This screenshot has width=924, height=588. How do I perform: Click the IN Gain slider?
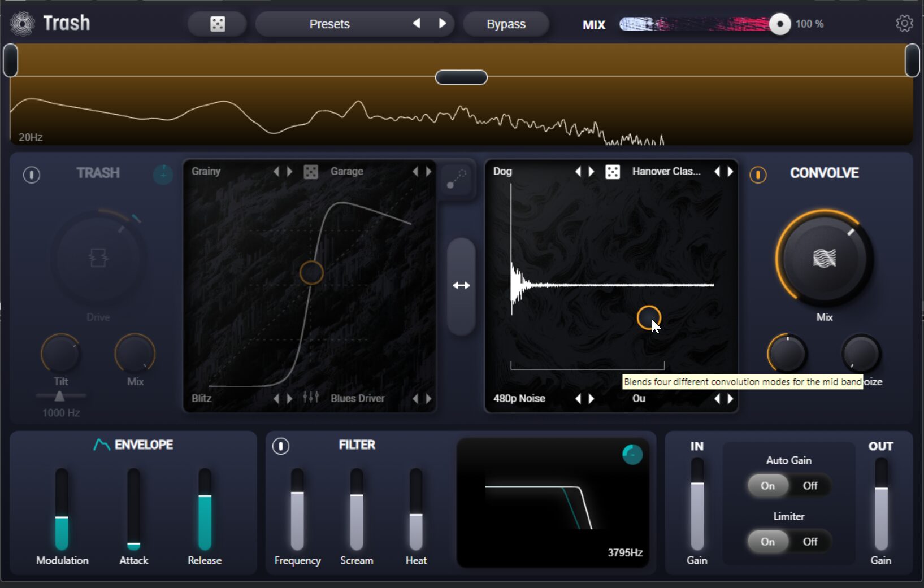[x=697, y=504]
